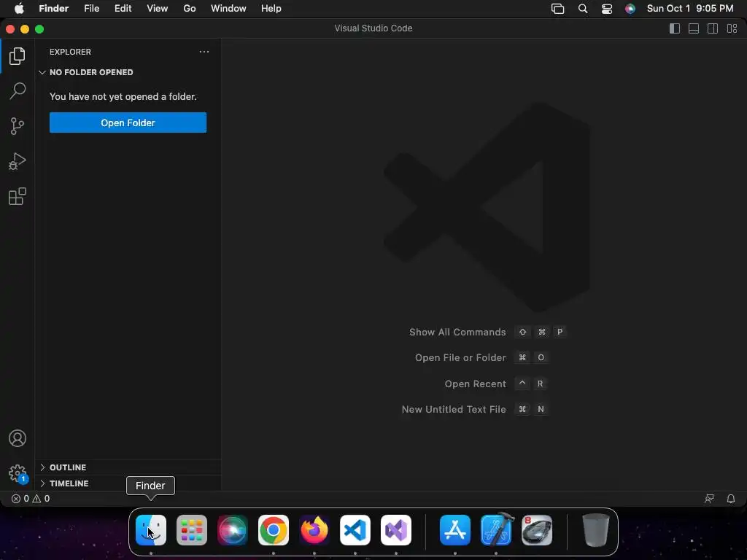Open the File menu
Screen dimensions: 747x560
coord(91,9)
